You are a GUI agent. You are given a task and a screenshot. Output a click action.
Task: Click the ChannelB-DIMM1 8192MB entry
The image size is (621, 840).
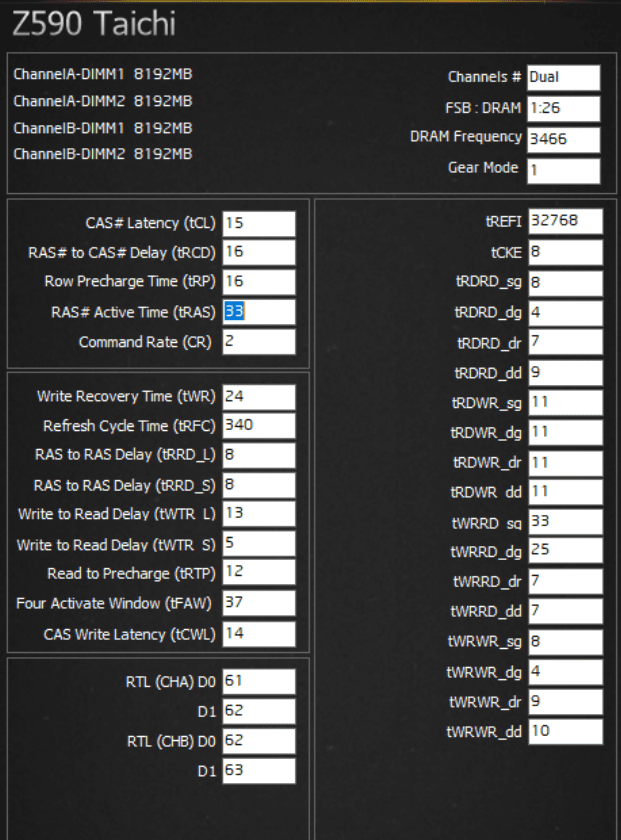103,128
